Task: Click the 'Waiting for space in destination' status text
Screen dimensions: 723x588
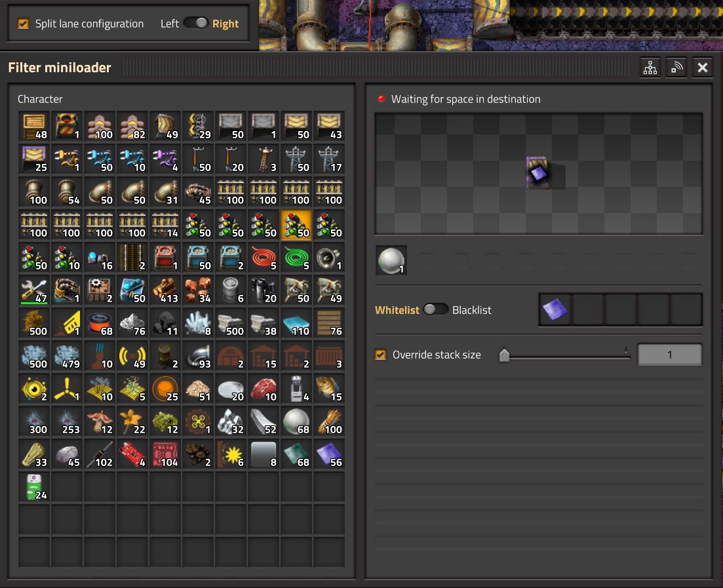Action: (465, 99)
